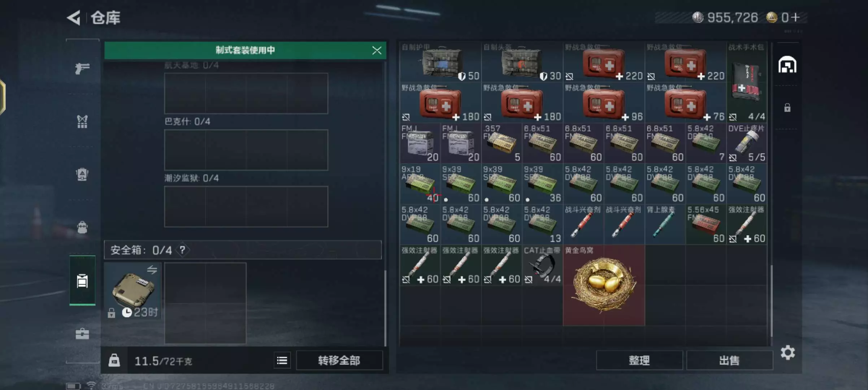Select the armor vest sidebar tab
Screen dimensions: 868x390
click(82, 122)
